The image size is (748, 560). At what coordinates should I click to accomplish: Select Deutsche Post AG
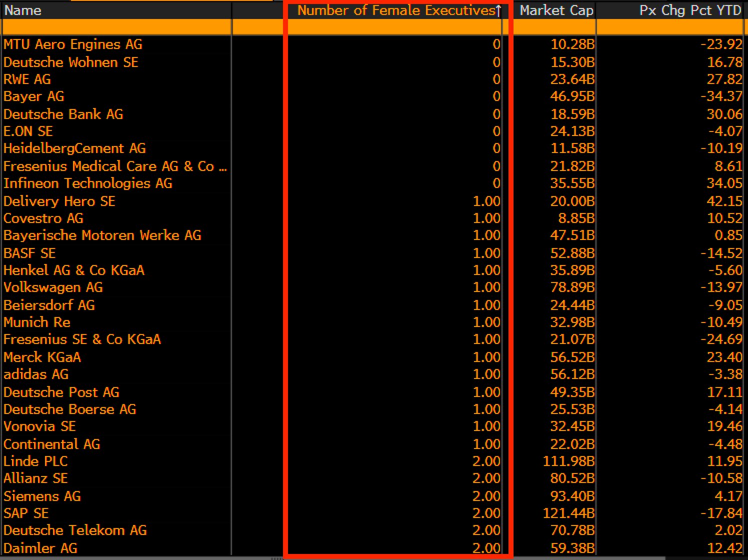[61, 392]
